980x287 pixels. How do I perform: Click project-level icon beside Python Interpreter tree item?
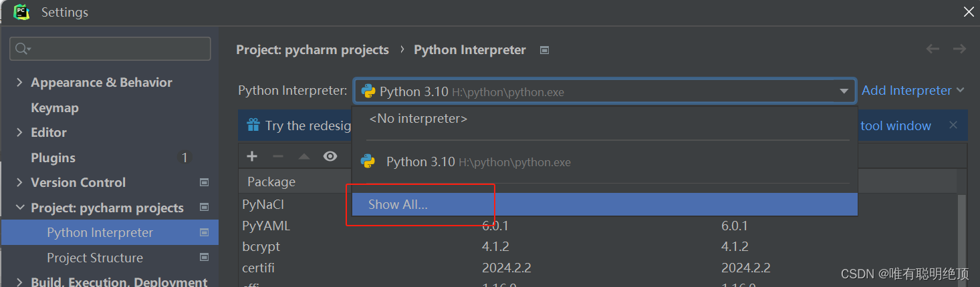[205, 232]
